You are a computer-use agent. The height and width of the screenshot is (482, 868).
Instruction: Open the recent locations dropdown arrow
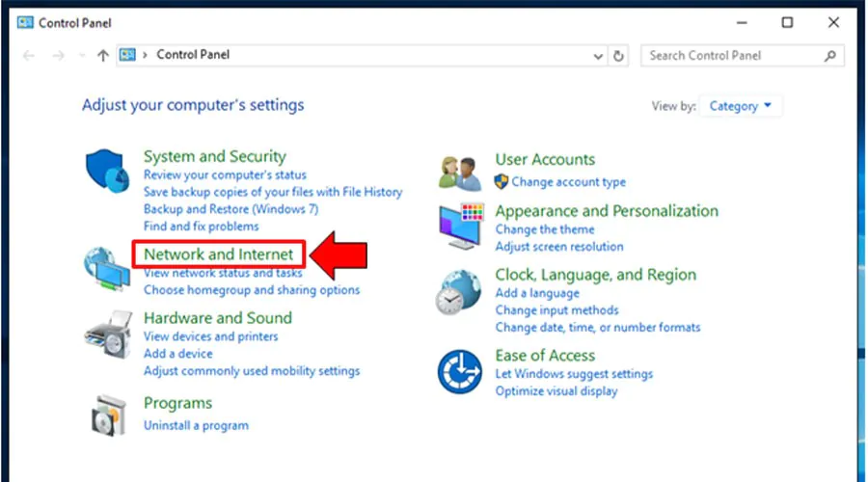(x=82, y=55)
